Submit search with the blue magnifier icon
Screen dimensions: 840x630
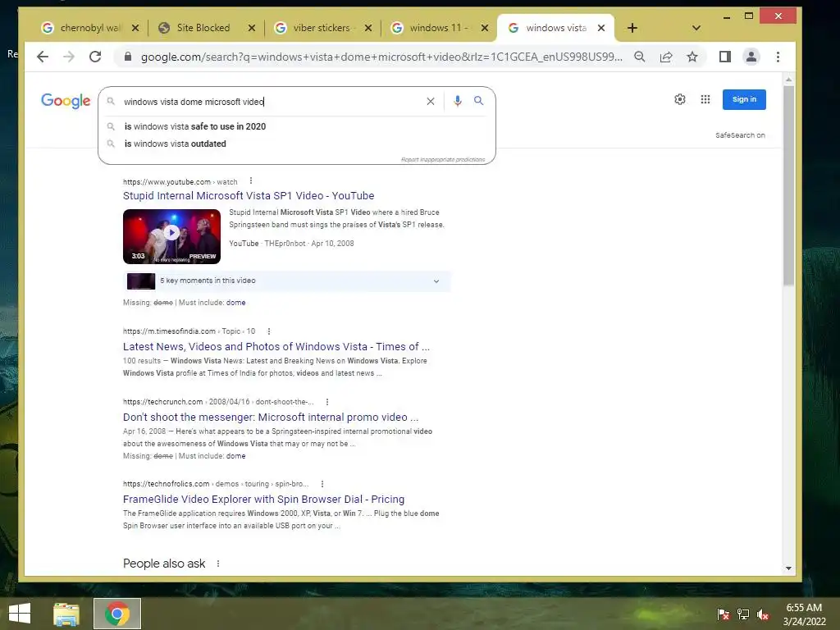478,101
